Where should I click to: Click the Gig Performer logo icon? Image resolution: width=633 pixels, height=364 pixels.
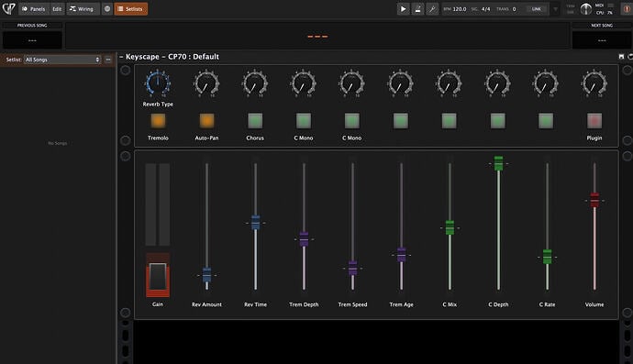pyautogui.click(x=8, y=8)
